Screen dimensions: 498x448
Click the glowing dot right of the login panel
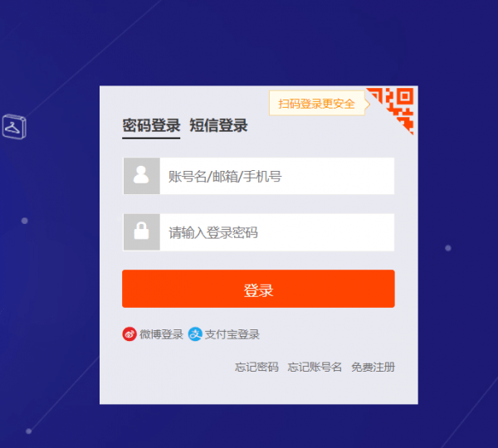448,248
